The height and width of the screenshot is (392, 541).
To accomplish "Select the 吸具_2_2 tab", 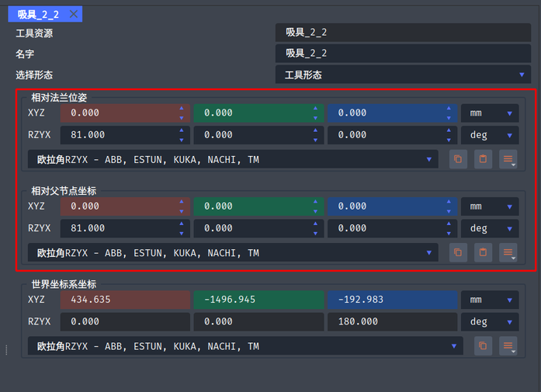I will point(38,15).
